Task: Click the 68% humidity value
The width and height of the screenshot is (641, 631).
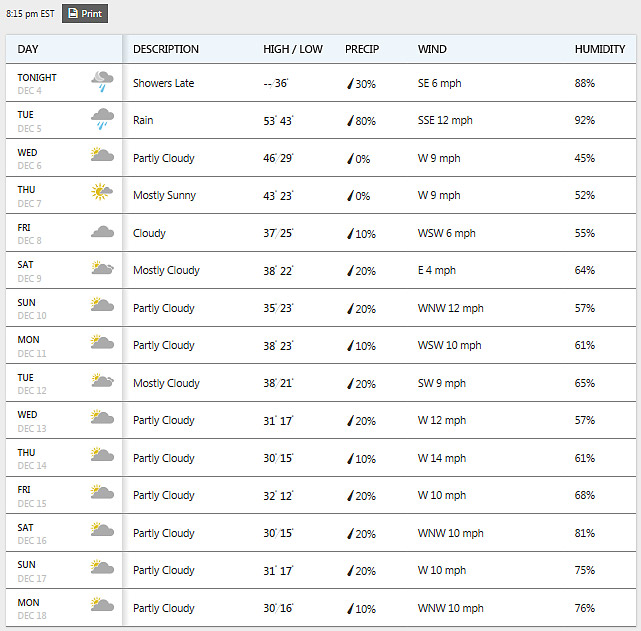Action: click(x=585, y=495)
